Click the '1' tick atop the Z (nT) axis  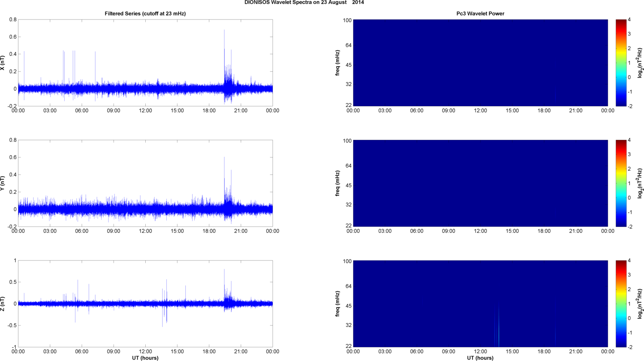(x=15, y=261)
